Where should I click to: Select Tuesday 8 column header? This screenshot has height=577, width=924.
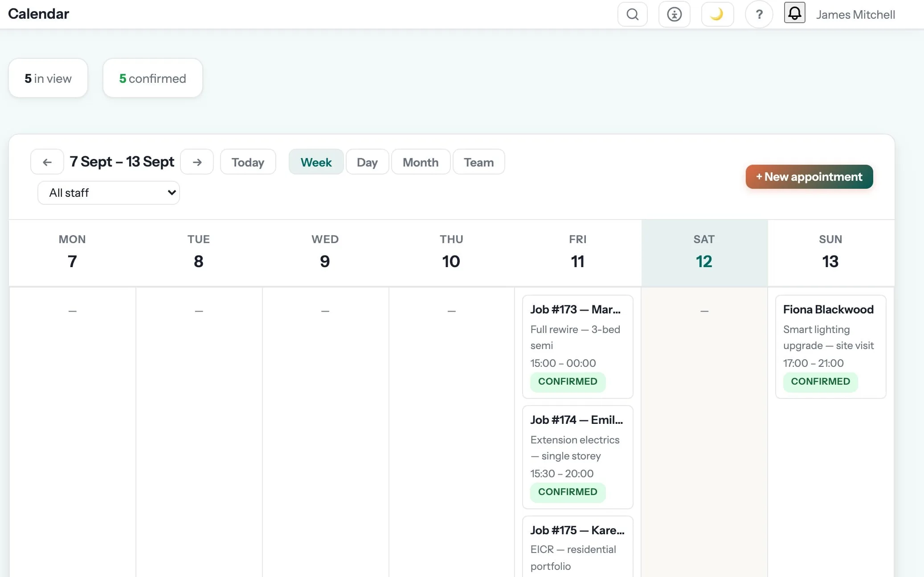[x=199, y=252]
